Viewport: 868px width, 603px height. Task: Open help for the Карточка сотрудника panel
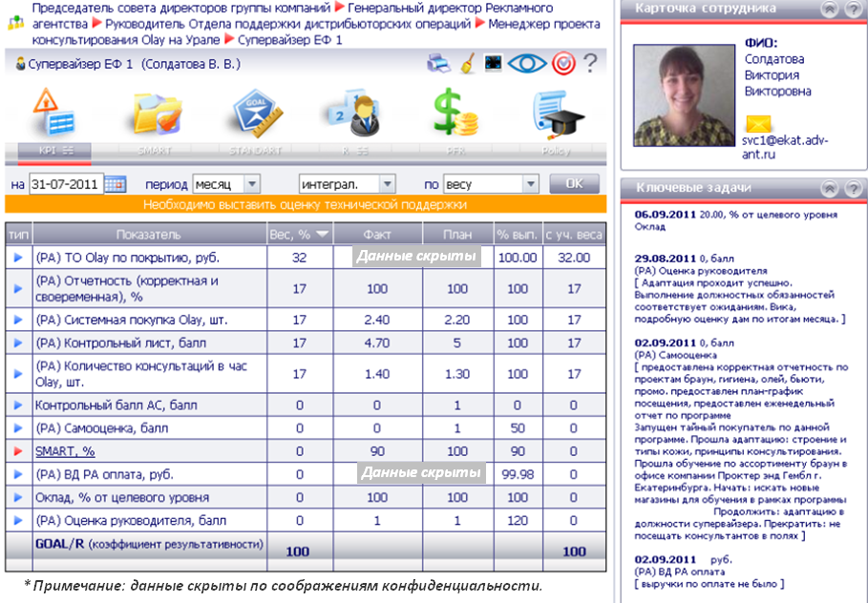[x=853, y=9]
